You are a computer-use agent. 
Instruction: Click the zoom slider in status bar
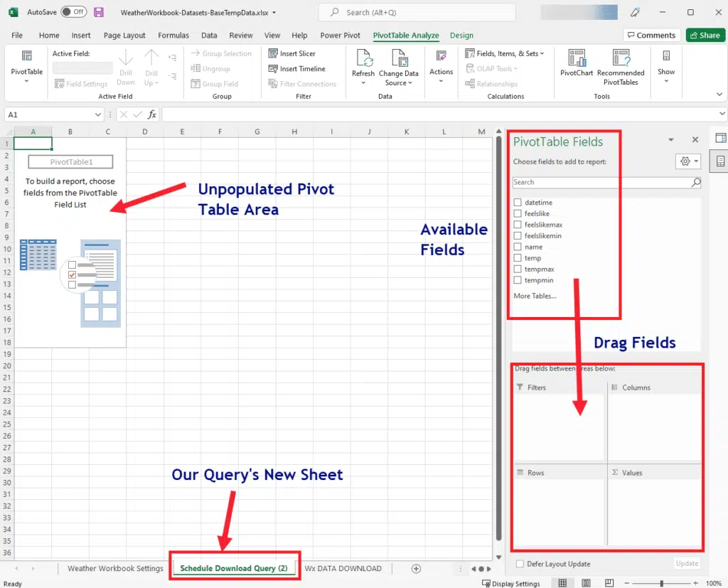click(662, 584)
